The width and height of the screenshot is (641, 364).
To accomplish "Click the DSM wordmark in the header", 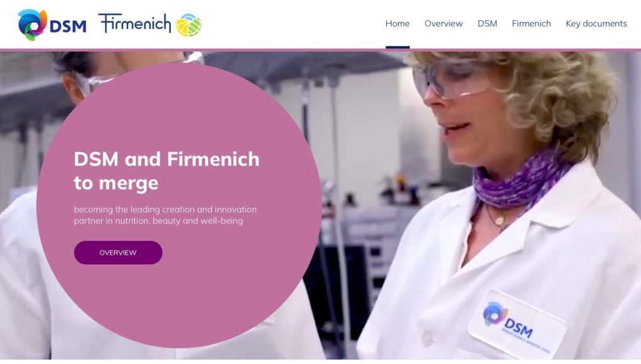I will click(68, 26).
